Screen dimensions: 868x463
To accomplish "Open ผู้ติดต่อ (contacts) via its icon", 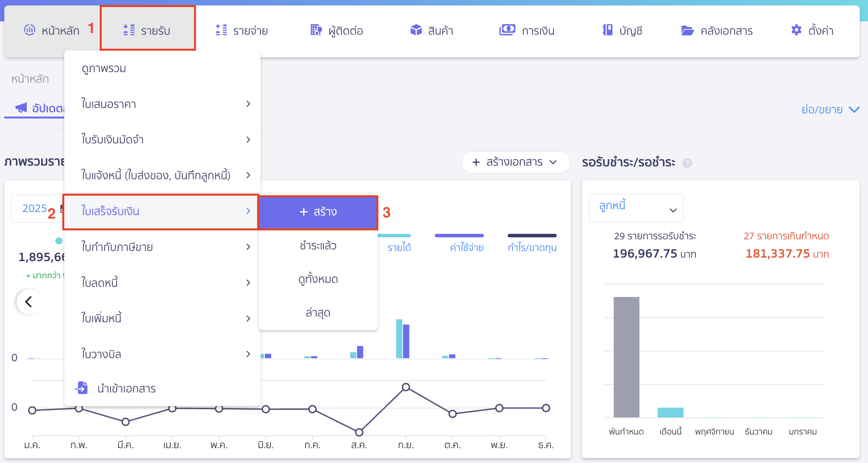I will (x=316, y=30).
